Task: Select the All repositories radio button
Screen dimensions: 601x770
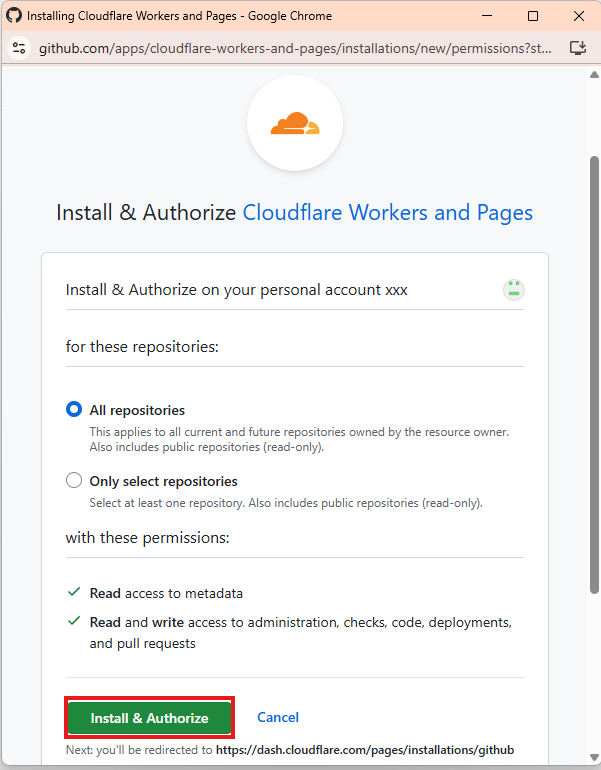Action: 74,409
